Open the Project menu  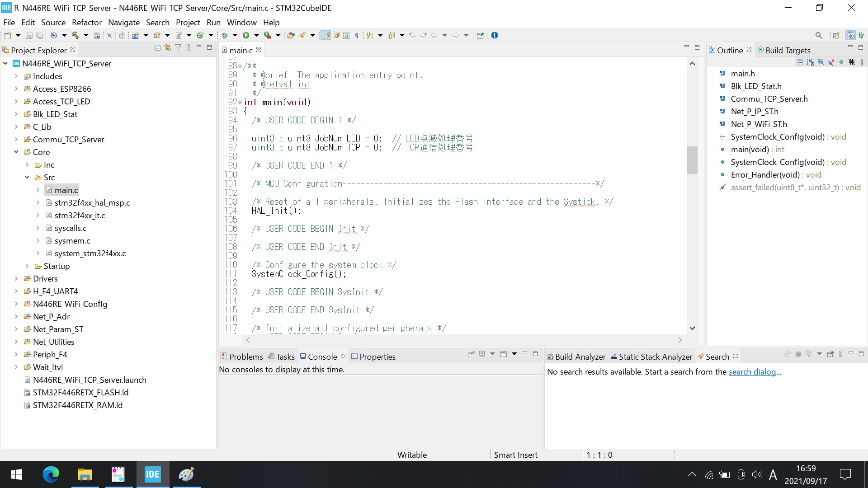point(188,22)
